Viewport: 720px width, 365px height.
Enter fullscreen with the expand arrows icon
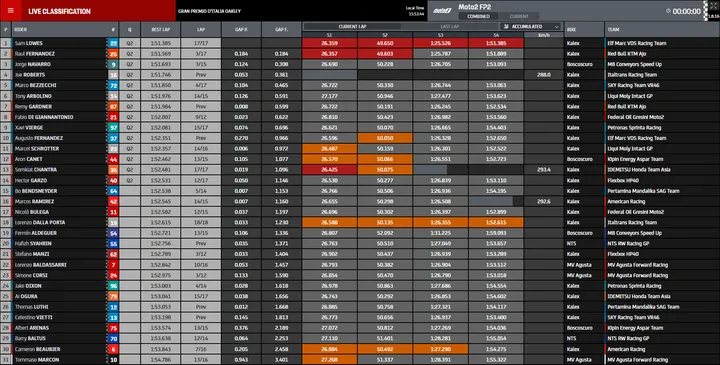[713, 6]
